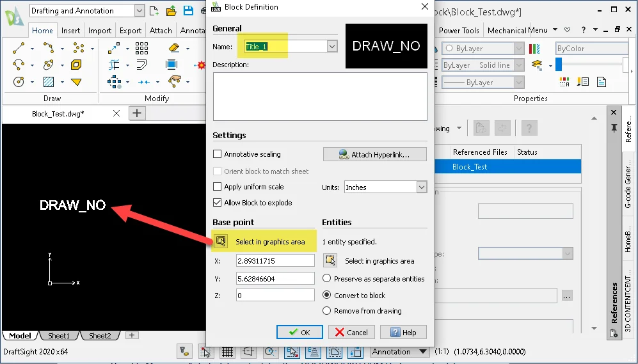
Task: Select the Circle draw tool
Action: [x=19, y=82]
